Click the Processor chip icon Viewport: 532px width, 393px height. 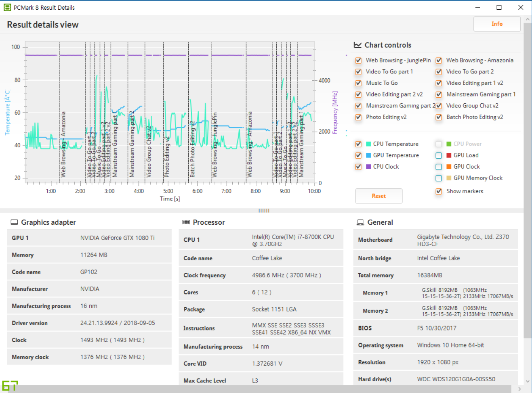[x=186, y=222]
